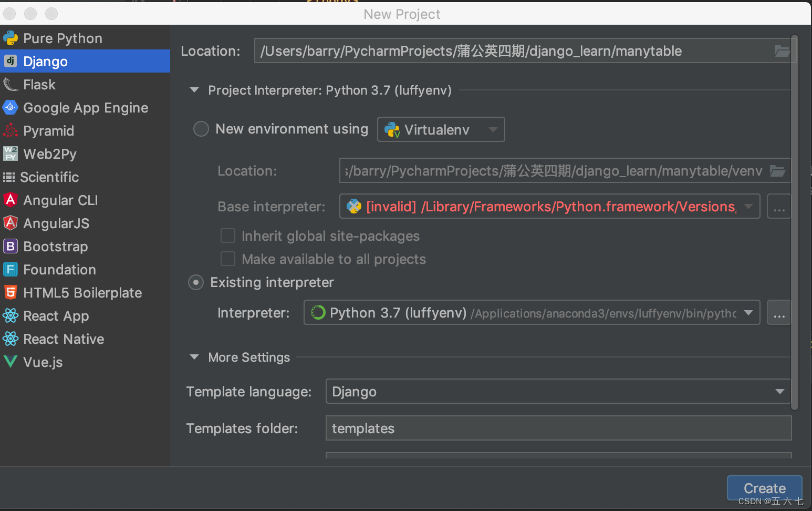This screenshot has height=511, width=812.
Task: Click the settings panel vertical scrollbar
Action: [x=795, y=222]
